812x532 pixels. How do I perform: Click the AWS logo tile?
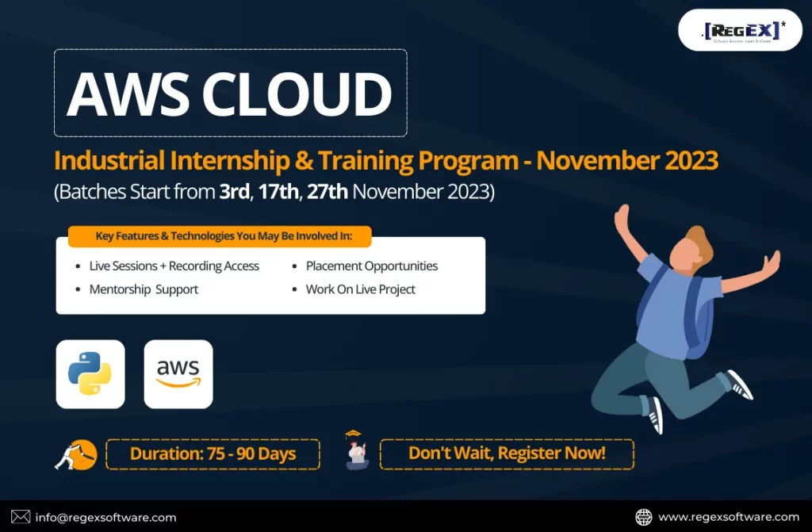click(x=178, y=374)
